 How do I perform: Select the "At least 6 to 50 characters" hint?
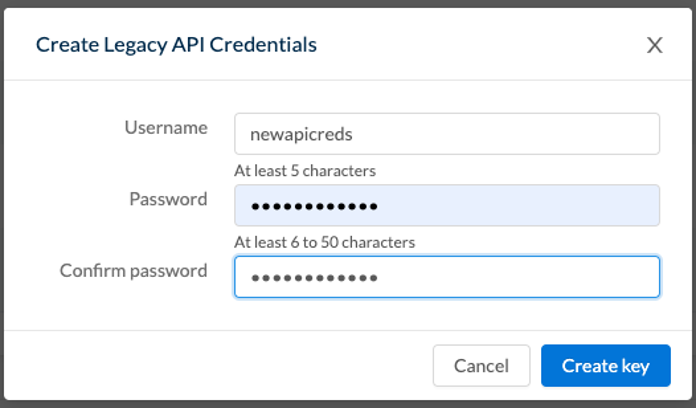click(324, 242)
